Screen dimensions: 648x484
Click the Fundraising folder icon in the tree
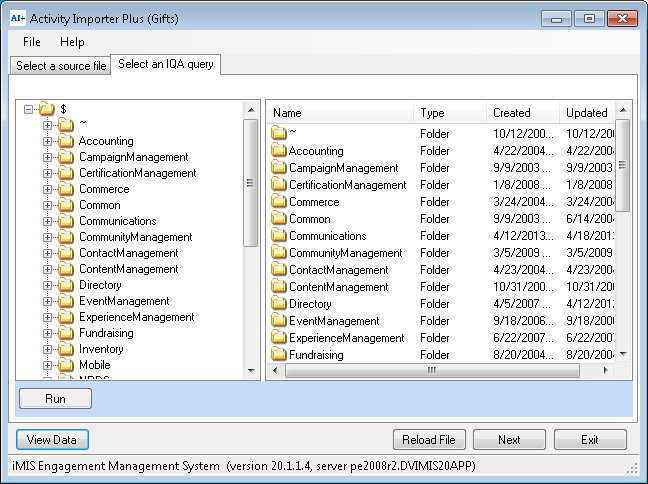pos(66,333)
